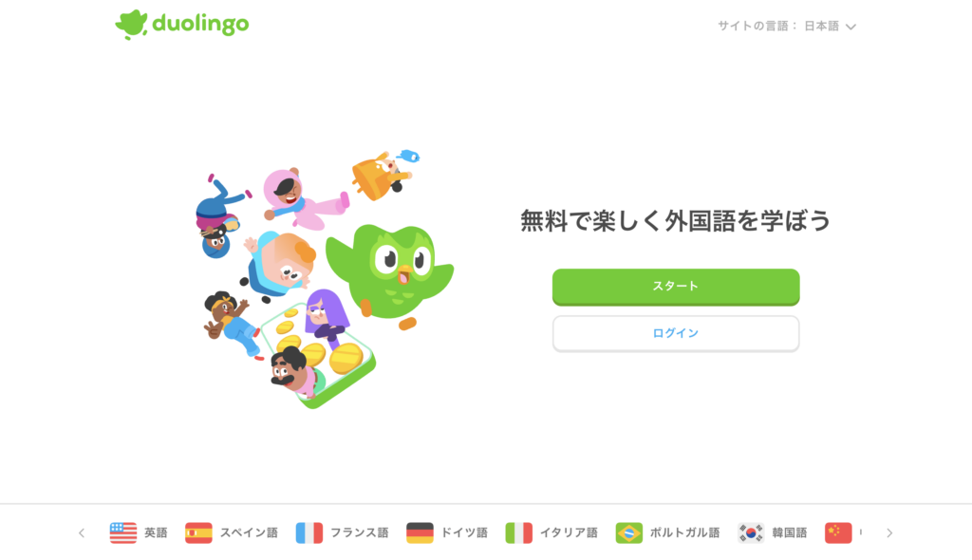Choose the Chinese flag icon
This screenshot has height=560, width=972.
pyautogui.click(x=838, y=532)
